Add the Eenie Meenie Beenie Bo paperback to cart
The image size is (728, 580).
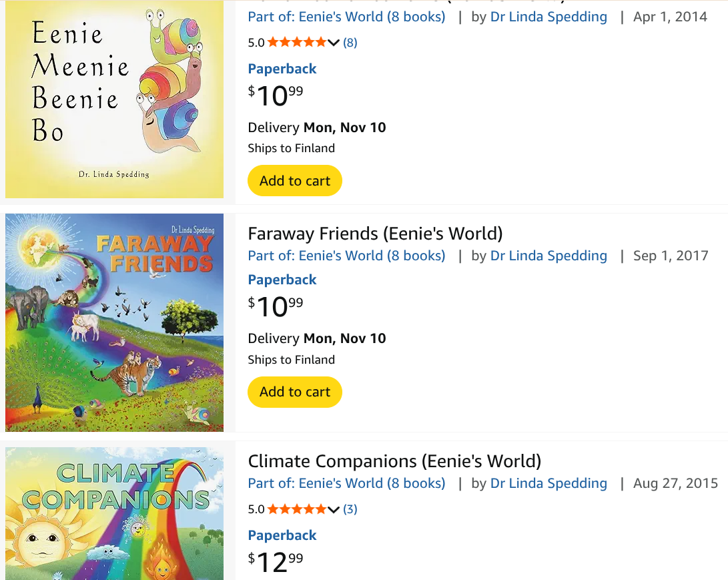pyautogui.click(x=295, y=181)
